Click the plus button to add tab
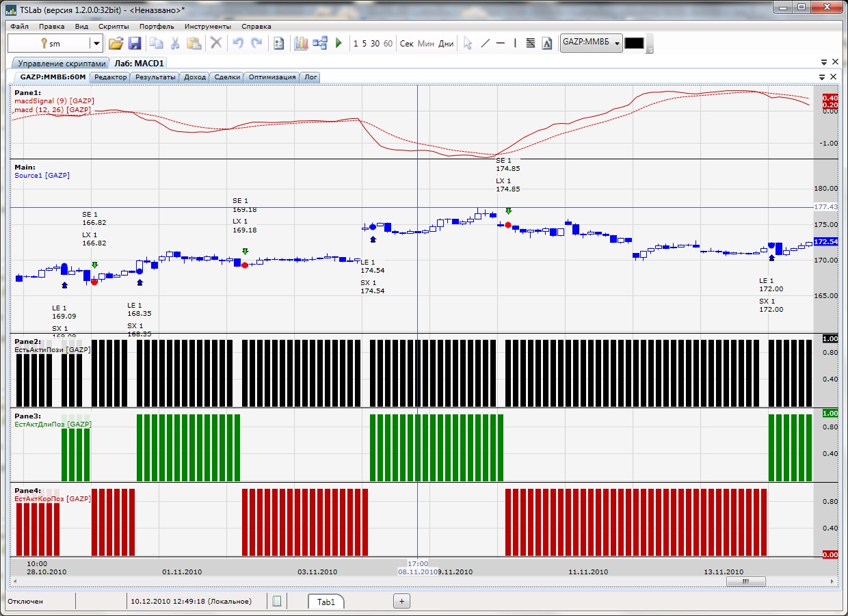 pyautogui.click(x=402, y=601)
